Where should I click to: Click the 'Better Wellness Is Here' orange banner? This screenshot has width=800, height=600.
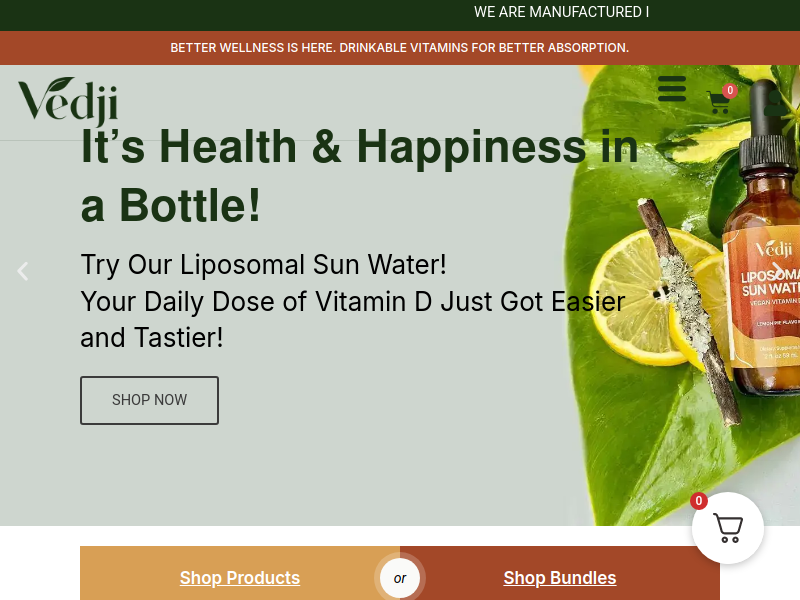pyautogui.click(x=400, y=47)
